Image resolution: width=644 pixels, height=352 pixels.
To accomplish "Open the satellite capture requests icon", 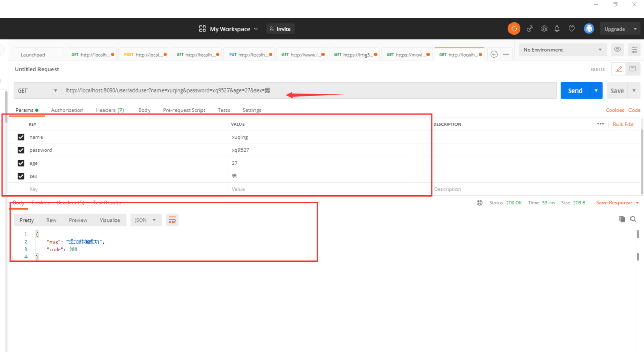I will (530, 29).
